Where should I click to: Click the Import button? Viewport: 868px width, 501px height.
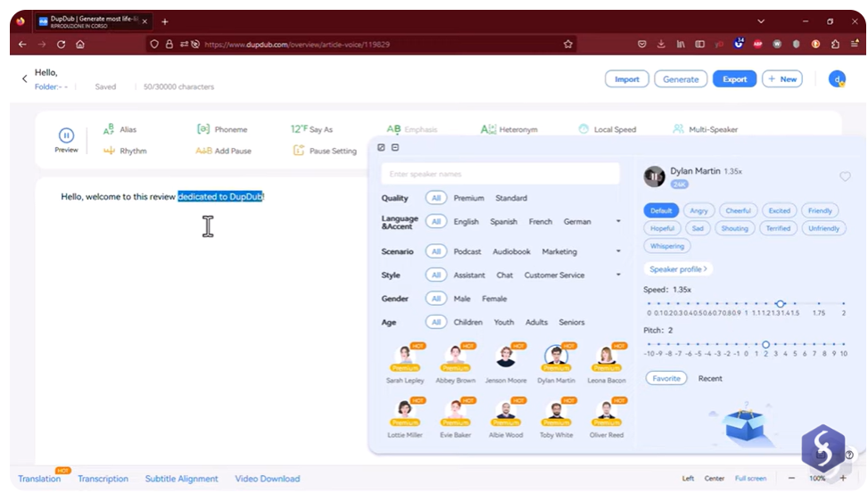[x=626, y=79]
